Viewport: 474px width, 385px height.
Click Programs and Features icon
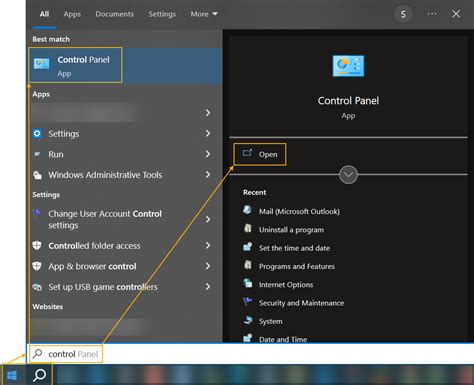coord(248,265)
